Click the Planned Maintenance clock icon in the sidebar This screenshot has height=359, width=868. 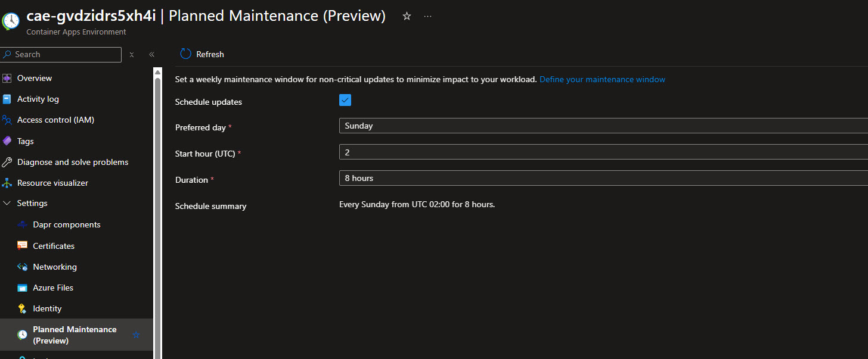pyautogui.click(x=23, y=335)
